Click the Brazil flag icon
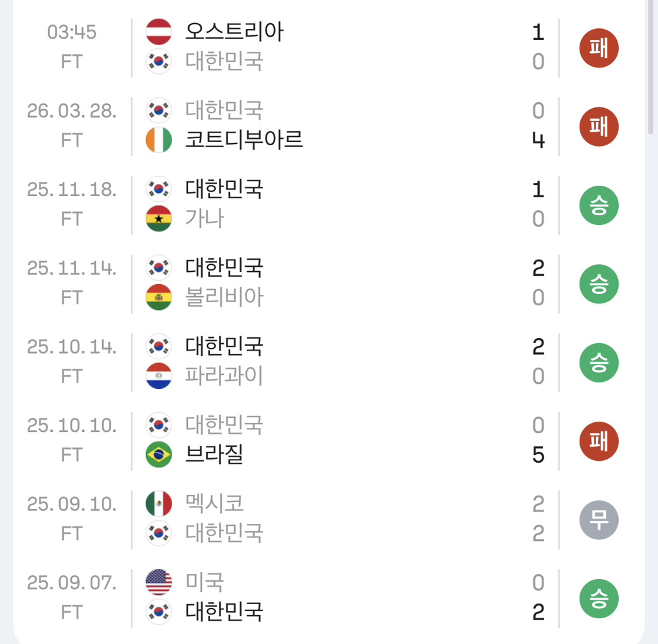This screenshot has height=644, width=658. pos(159,455)
